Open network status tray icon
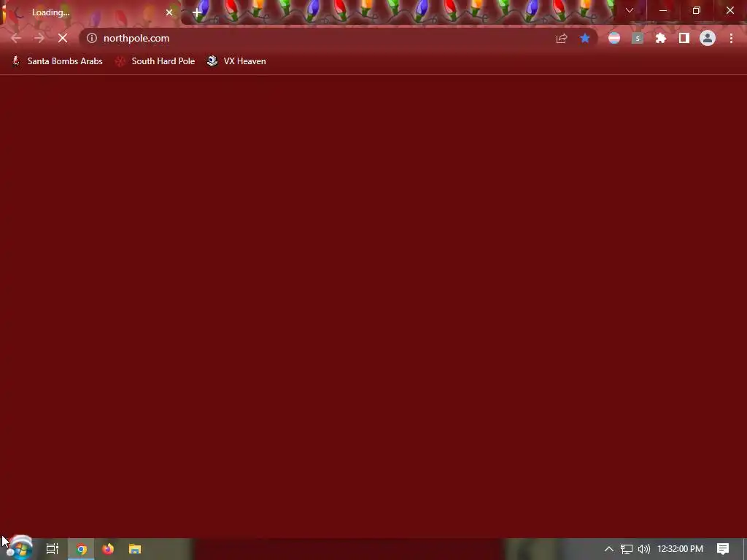Viewport: 747px width, 560px height. pyautogui.click(x=627, y=549)
